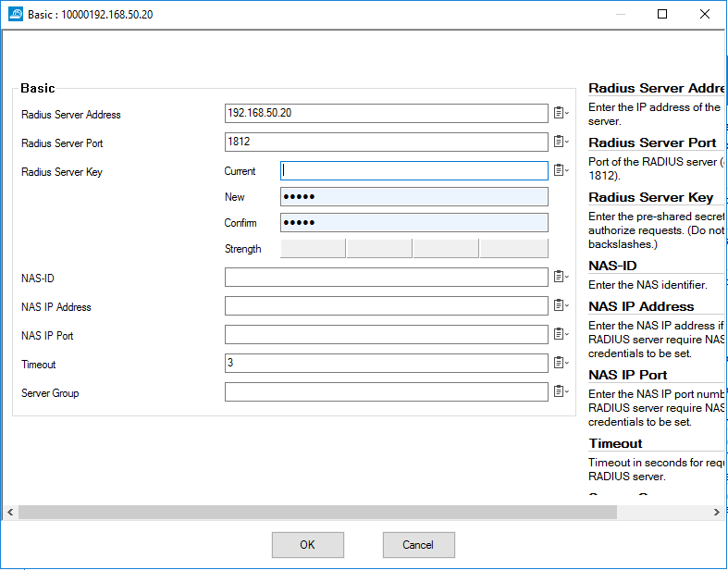Screen dimensions: 728x570
Task: Open clipboard menu beside Timeout field
Action: click(x=561, y=363)
